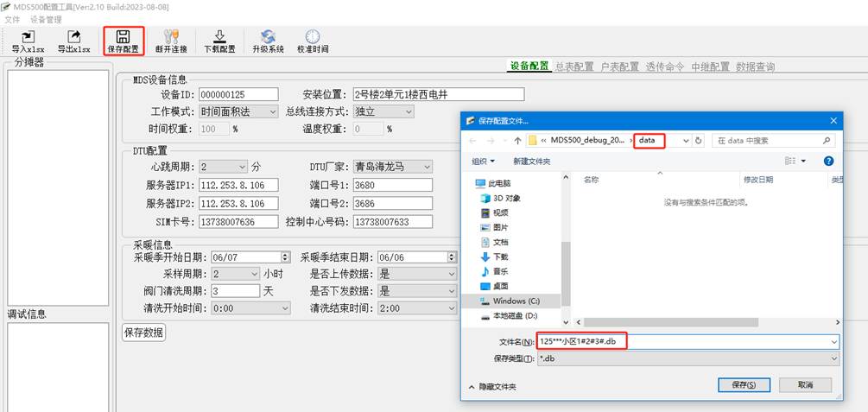Click the 导出xlsx export toolbar icon

[x=73, y=37]
